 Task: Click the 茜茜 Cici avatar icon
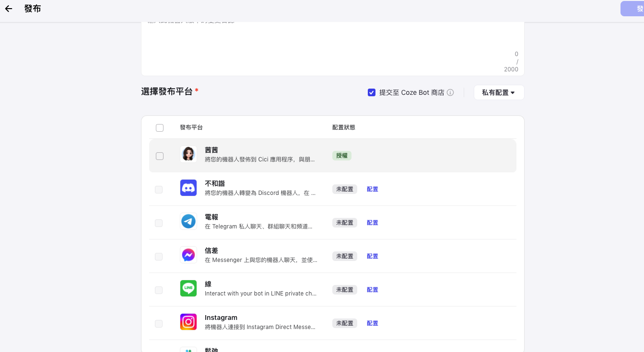click(188, 154)
